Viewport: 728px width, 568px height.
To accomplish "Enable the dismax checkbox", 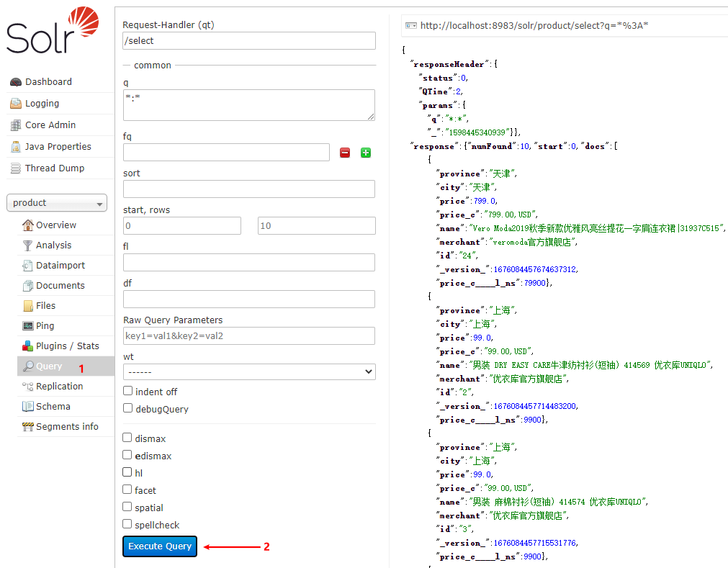I will point(127,438).
